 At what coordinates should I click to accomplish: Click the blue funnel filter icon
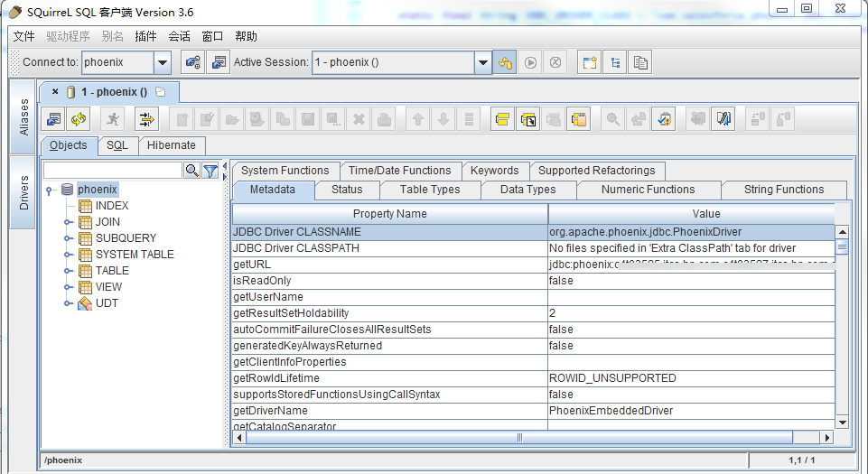210,171
